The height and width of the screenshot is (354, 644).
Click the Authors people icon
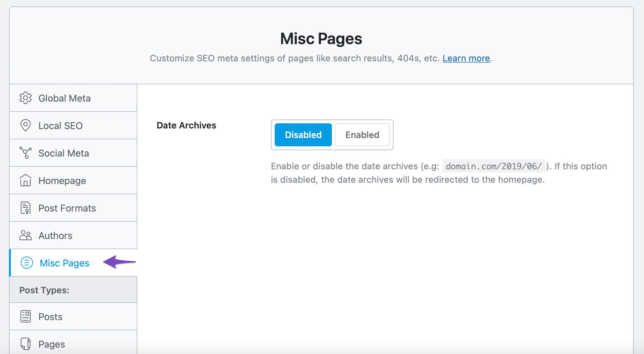coord(26,235)
